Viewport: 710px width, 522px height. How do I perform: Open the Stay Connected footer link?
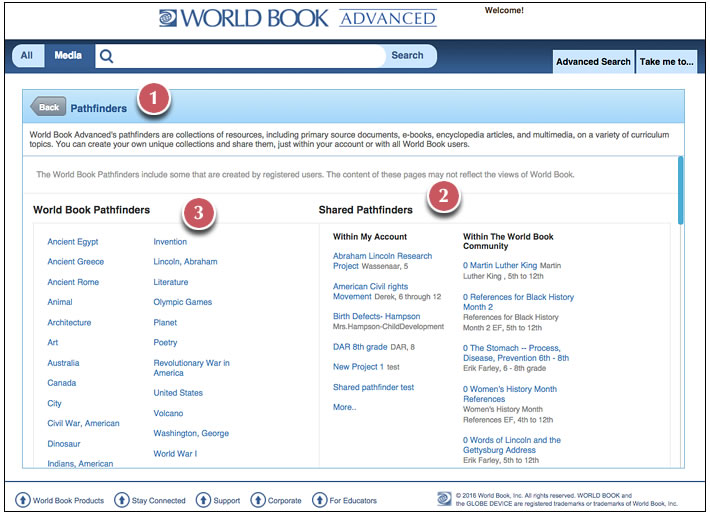click(x=158, y=501)
